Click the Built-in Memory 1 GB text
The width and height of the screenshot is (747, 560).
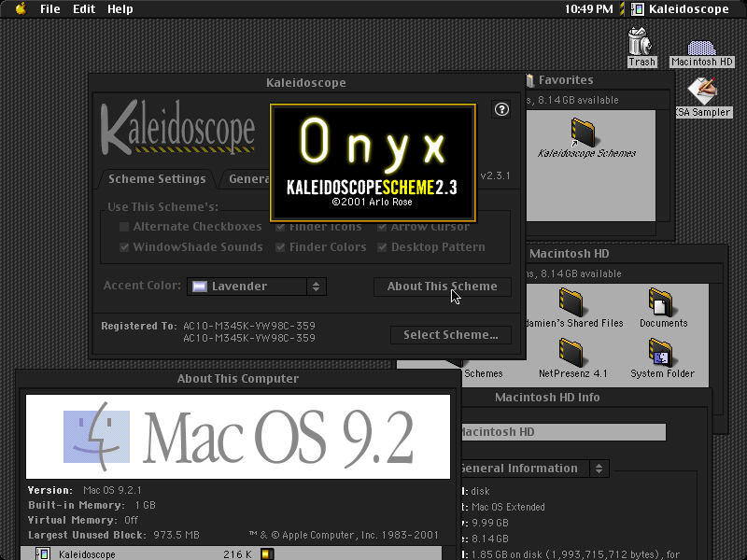click(145, 505)
